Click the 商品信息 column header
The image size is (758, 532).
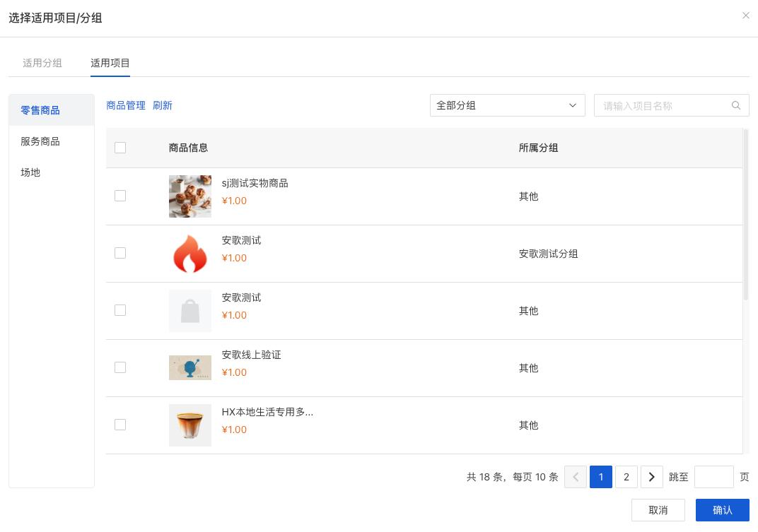click(188, 148)
